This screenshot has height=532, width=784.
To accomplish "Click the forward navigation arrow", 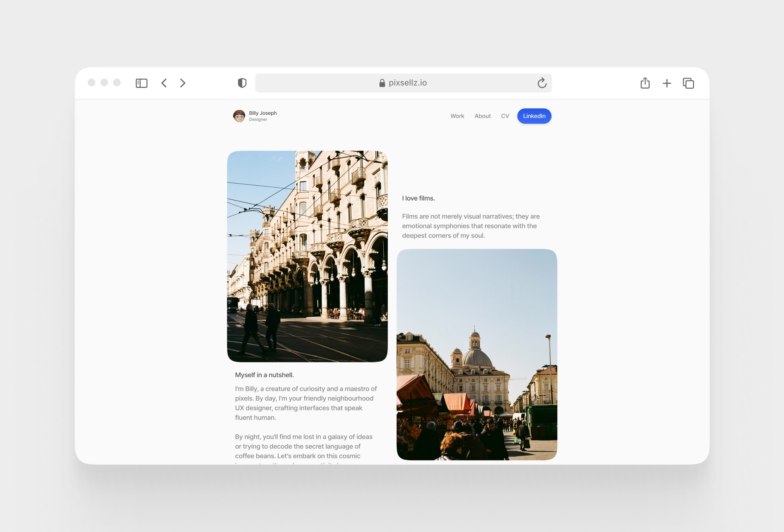I will [184, 83].
